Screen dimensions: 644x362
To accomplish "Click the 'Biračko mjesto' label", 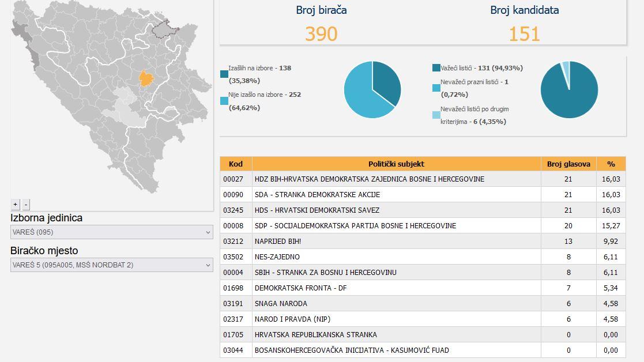I will tap(44, 251).
